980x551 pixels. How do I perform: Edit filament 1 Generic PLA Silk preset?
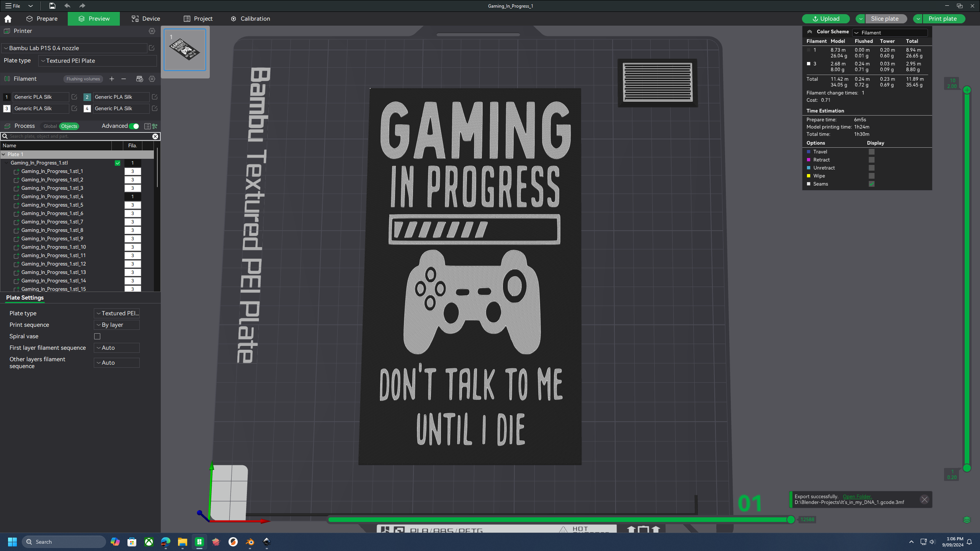pos(74,97)
